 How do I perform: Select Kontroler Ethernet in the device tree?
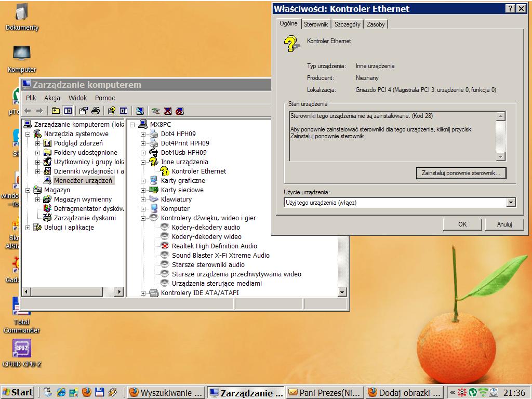[x=199, y=171]
